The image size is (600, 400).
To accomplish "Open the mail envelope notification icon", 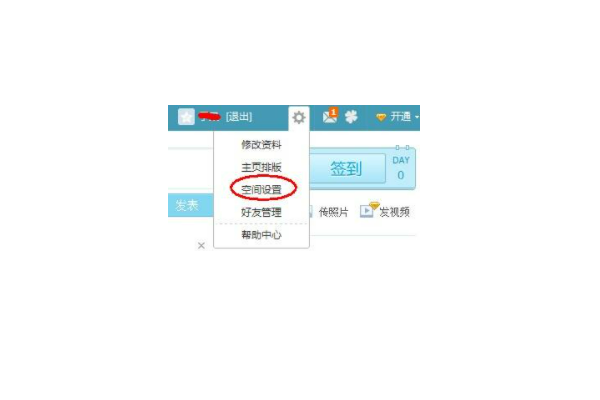I will point(330,116).
